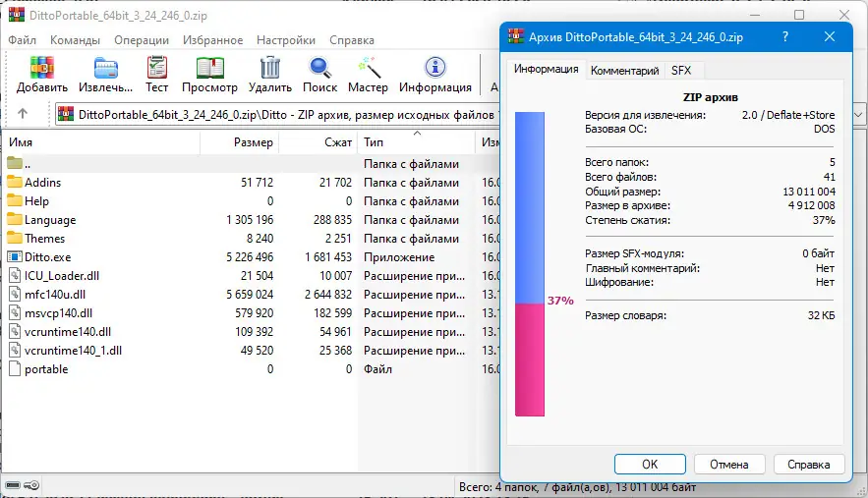Click the size value 5 226 496
The image size is (868, 498).
pos(250,256)
